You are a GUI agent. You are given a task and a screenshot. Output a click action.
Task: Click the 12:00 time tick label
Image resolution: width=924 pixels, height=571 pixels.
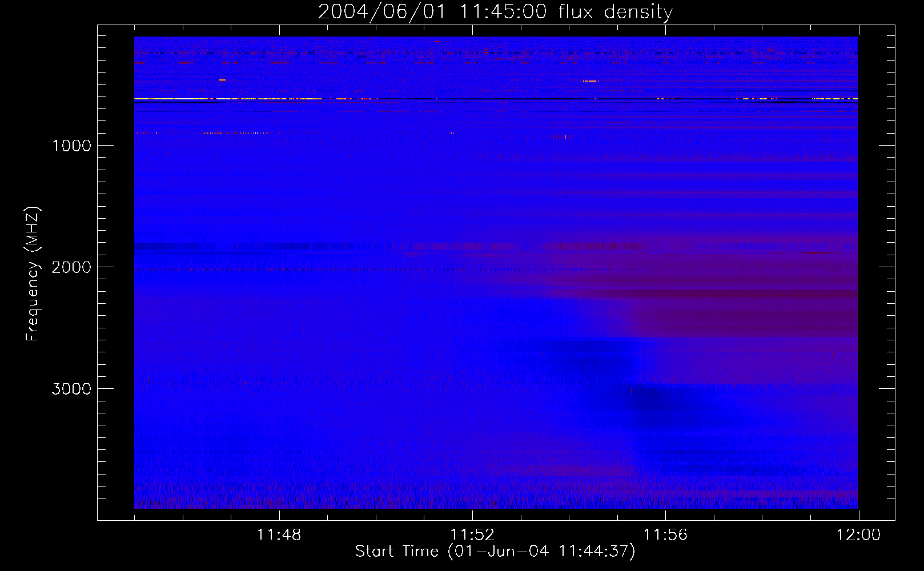tap(858, 535)
